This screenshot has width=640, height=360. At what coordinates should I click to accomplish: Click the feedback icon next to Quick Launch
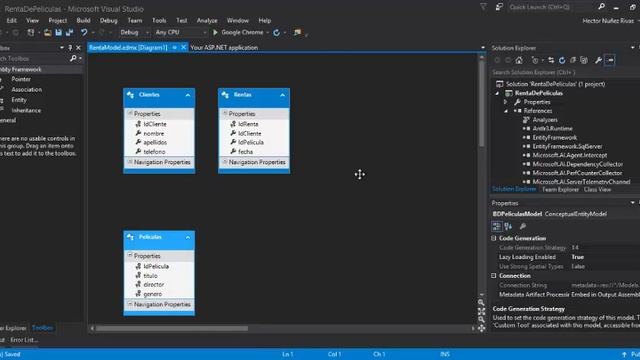click(499, 7)
